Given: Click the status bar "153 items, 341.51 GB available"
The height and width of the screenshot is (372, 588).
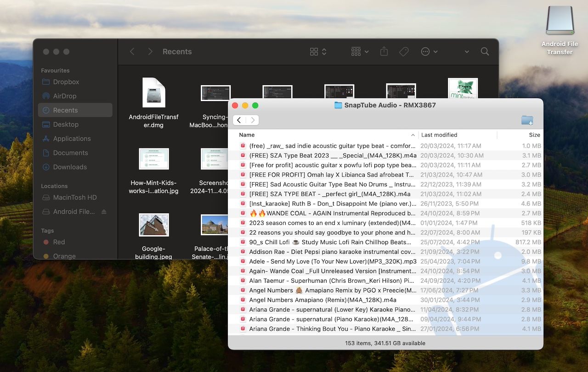Looking at the screenshot, I should pyautogui.click(x=385, y=343).
